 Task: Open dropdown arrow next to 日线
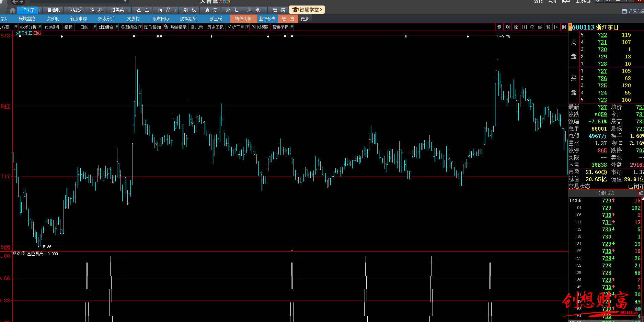click(95, 27)
